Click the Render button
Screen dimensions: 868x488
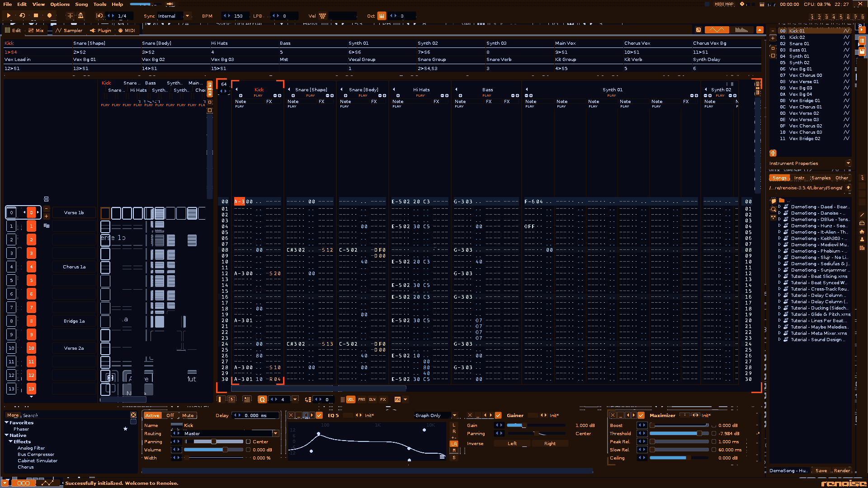pos(842,470)
